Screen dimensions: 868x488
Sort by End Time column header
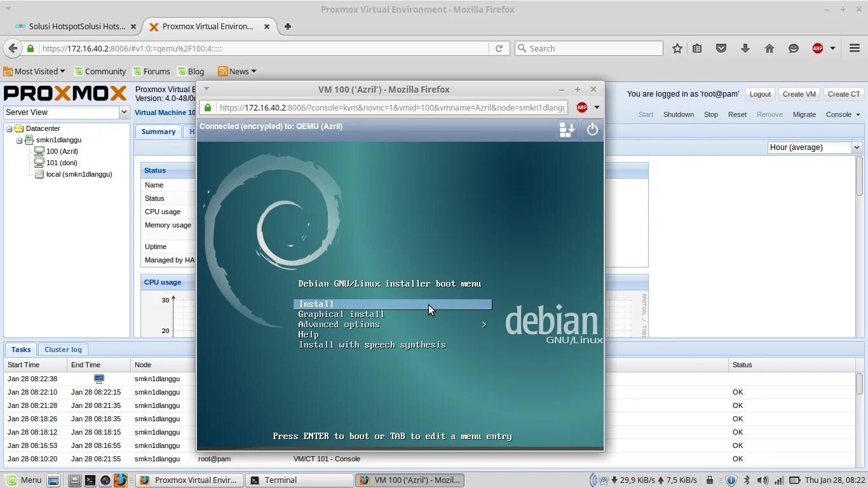coord(98,365)
